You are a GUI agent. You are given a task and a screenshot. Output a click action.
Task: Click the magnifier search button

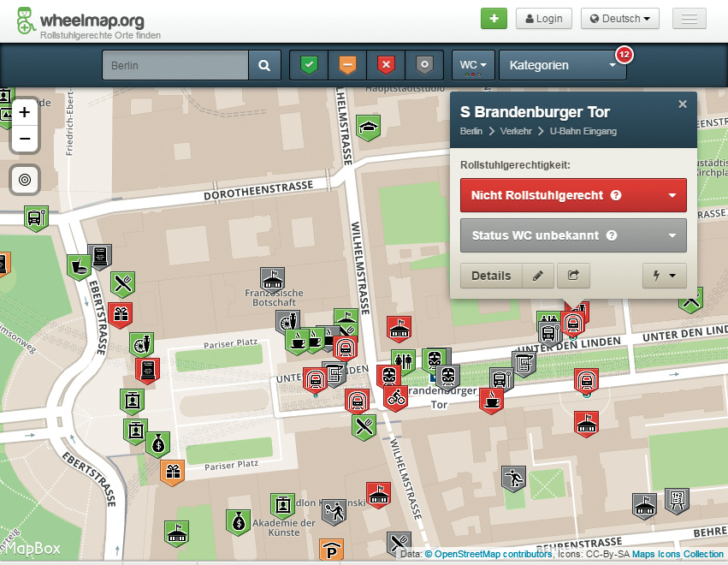click(x=264, y=65)
